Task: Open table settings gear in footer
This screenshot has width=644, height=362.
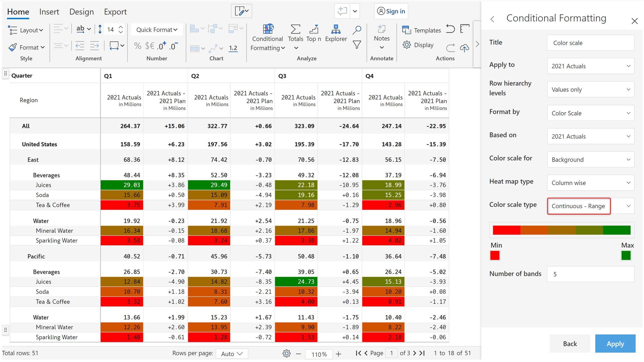Action: point(286,353)
